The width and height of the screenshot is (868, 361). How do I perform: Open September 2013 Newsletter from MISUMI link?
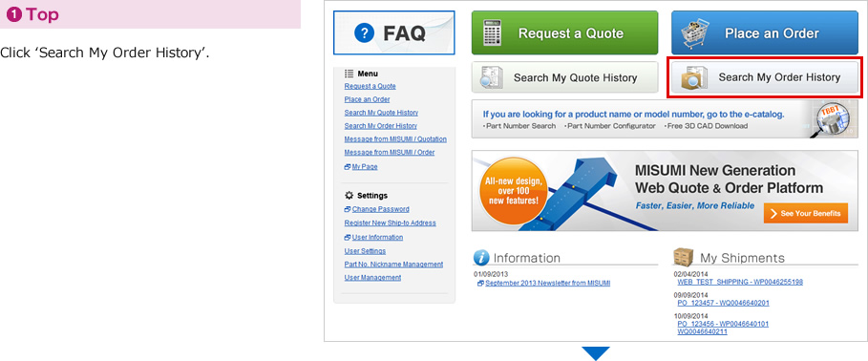[547, 283]
